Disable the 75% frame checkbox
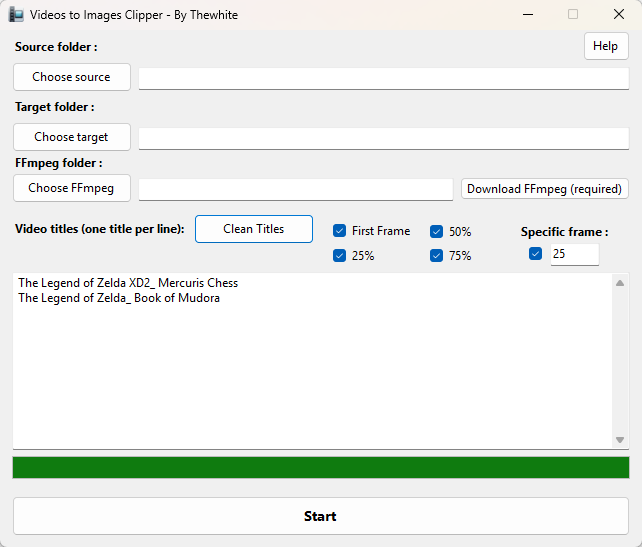The image size is (642, 547). point(437,256)
